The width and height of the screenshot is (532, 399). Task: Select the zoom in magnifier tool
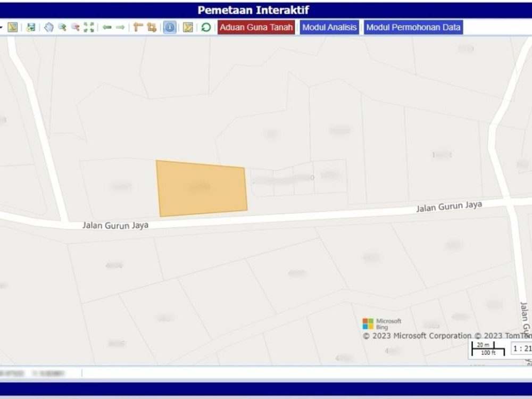pyautogui.click(x=62, y=27)
